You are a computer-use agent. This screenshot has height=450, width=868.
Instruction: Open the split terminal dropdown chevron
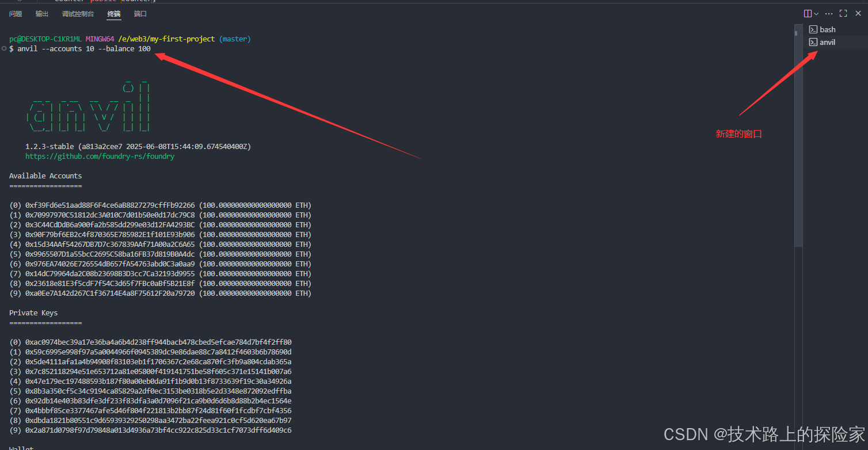[816, 13]
